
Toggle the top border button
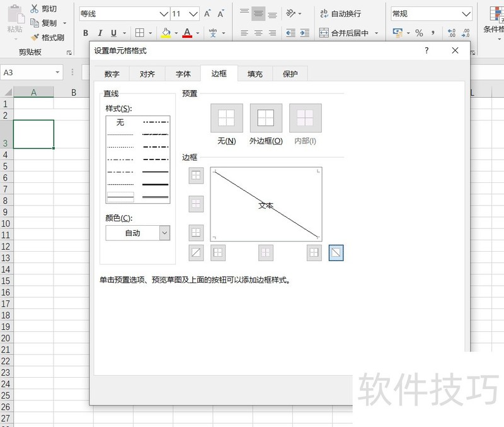click(196, 176)
